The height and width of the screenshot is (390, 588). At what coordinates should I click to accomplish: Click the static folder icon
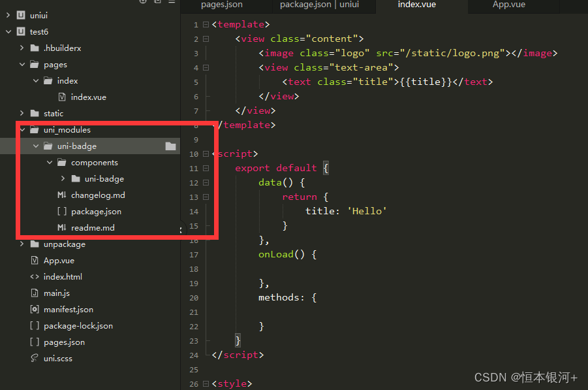pos(35,114)
